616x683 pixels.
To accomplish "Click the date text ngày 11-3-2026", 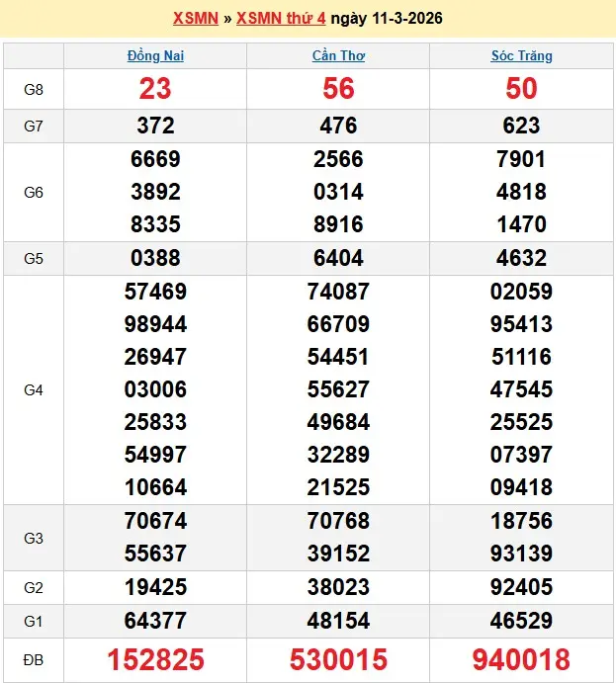I will (x=386, y=18).
